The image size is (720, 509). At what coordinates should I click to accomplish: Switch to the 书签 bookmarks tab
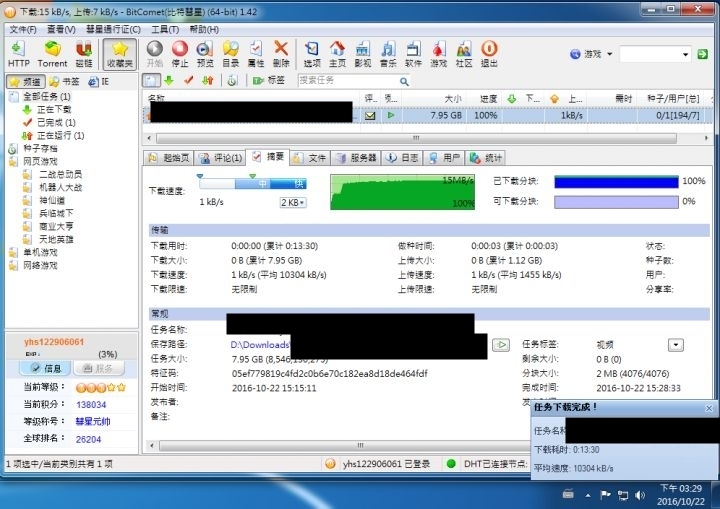[x=65, y=82]
